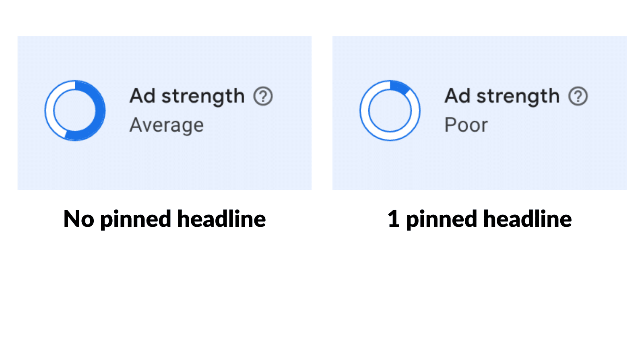The image size is (644, 362).
Task: Click the help icon beside Average ad strength
Action: pyautogui.click(x=263, y=97)
